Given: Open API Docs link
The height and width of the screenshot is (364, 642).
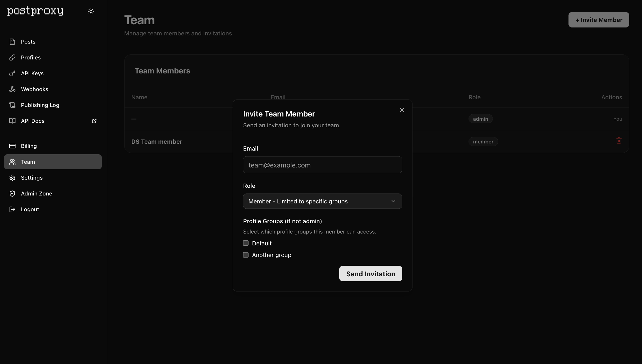Looking at the screenshot, I should [x=53, y=121].
